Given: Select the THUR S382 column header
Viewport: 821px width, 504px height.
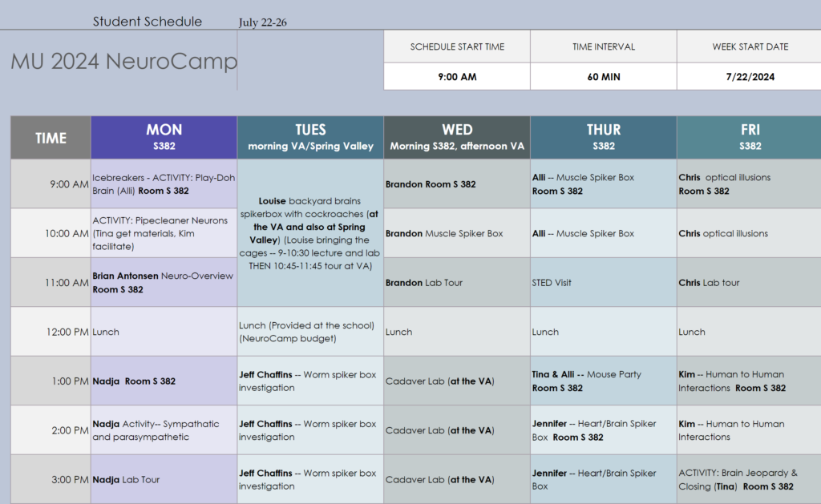Looking at the screenshot, I should 603,136.
